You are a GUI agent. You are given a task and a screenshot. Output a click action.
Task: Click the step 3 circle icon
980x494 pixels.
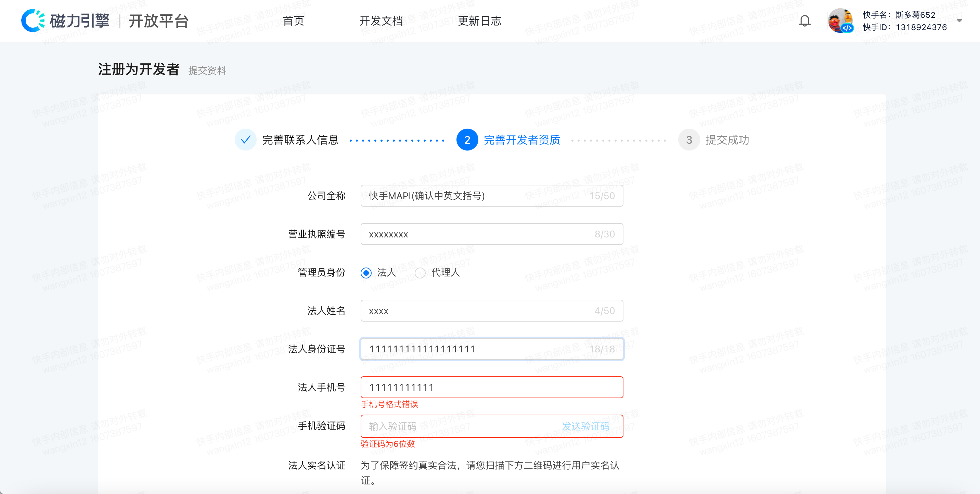(689, 140)
